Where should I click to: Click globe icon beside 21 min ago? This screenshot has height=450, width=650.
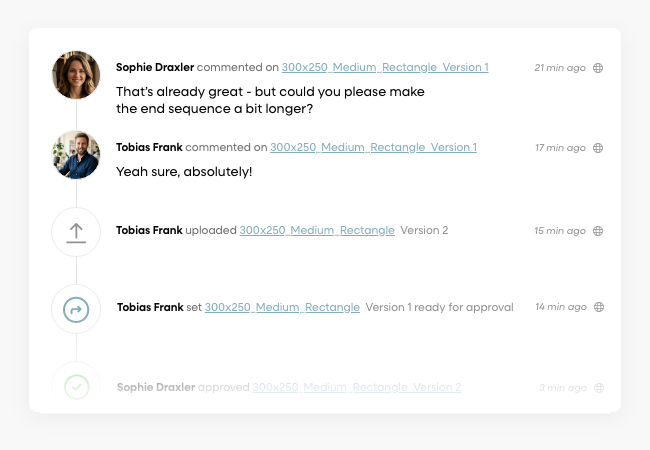598,68
